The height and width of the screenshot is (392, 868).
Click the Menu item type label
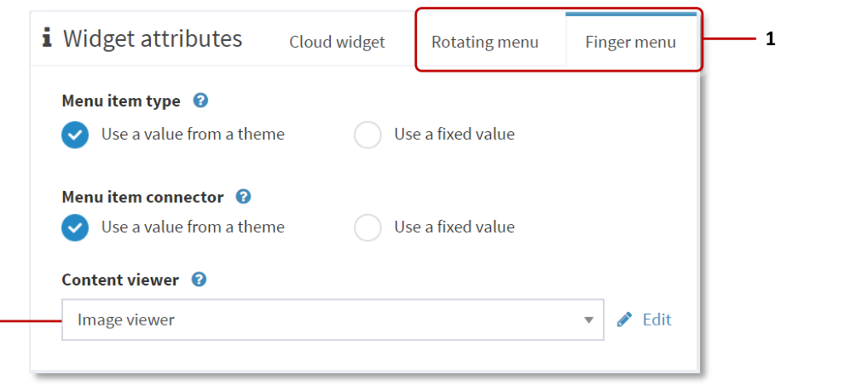coord(121,101)
